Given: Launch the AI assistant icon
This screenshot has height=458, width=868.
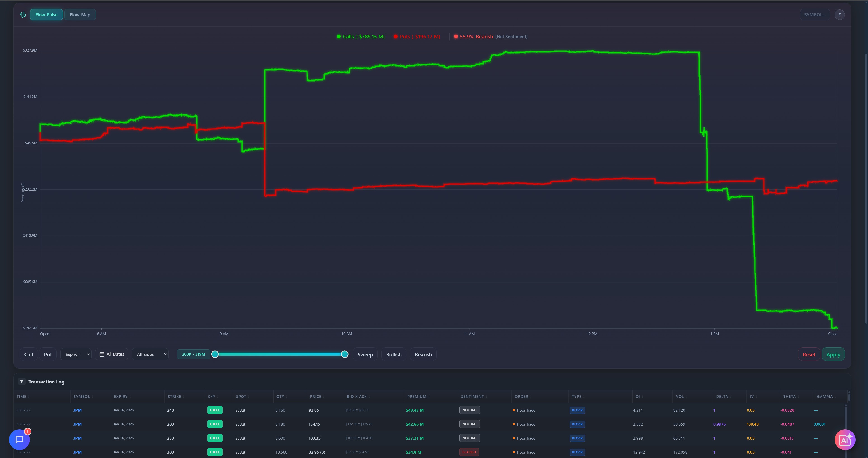Looking at the screenshot, I should [x=845, y=440].
